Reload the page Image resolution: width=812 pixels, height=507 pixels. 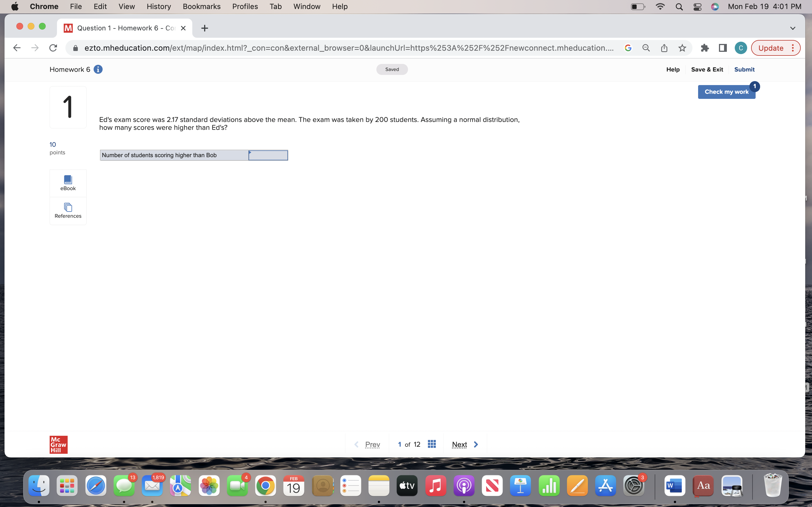[x=53, y=48]
